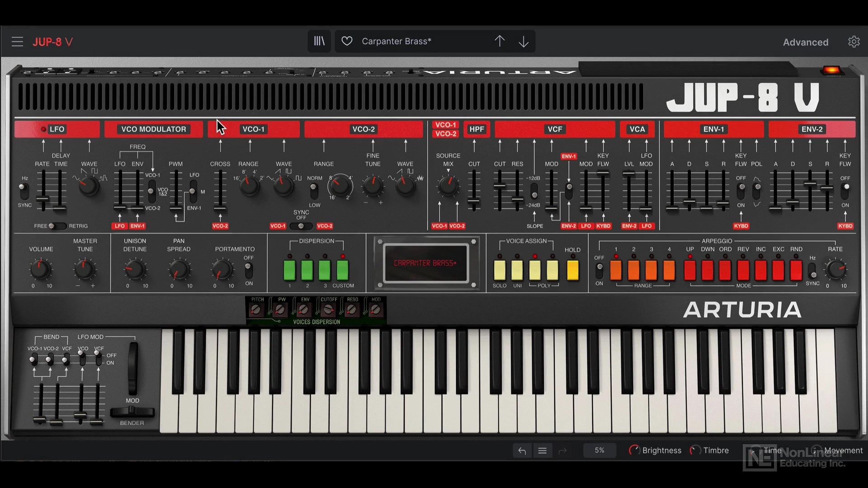This screenshot has height=488, width=868.
Task: Click the MOD wheel
Action: [132, 369]
